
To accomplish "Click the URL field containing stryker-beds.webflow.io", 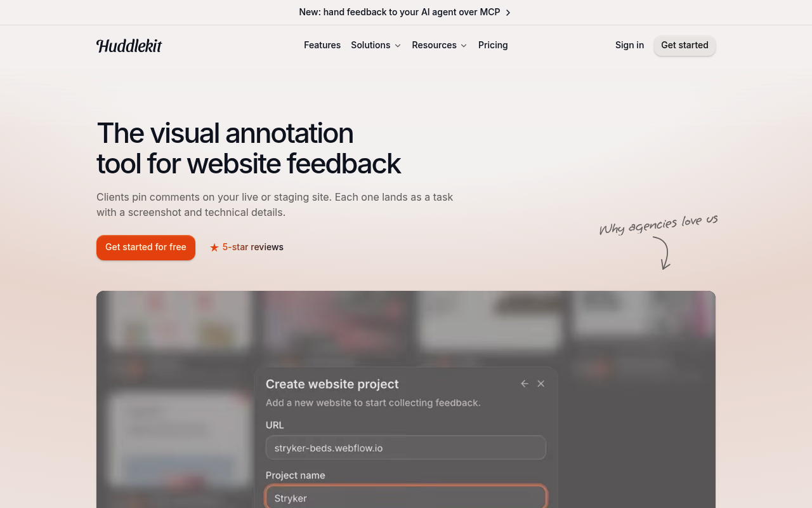I will (406, 448).
